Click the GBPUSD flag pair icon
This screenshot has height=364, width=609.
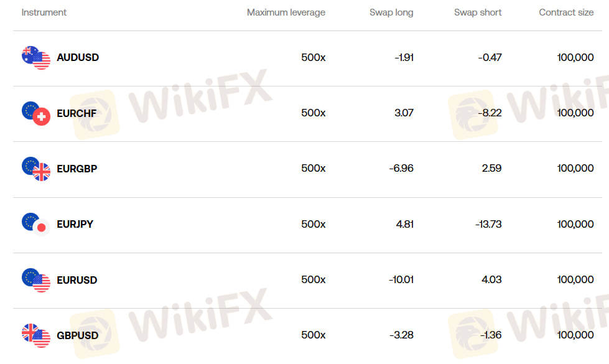pyautogui.click(x=35, y=335)
